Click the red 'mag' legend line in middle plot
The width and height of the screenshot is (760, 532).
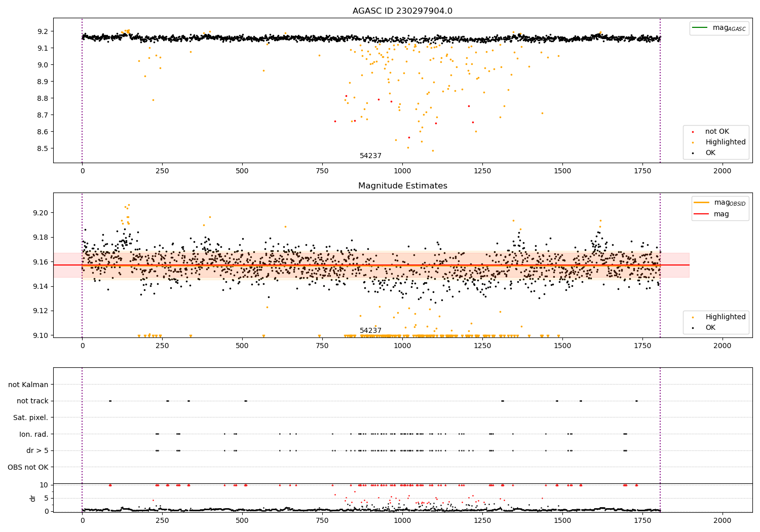pos(702,214)
